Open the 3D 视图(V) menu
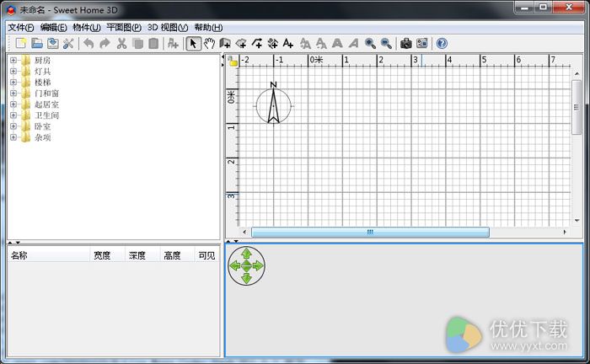 coord(168,28)
